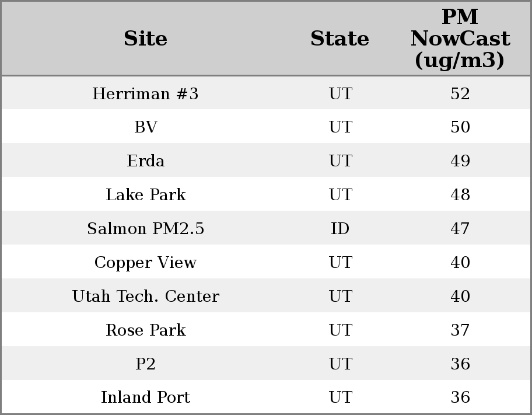Select the NowCast value 37
The width and height of the screenshot is (532, 415).
coord(460,330)
